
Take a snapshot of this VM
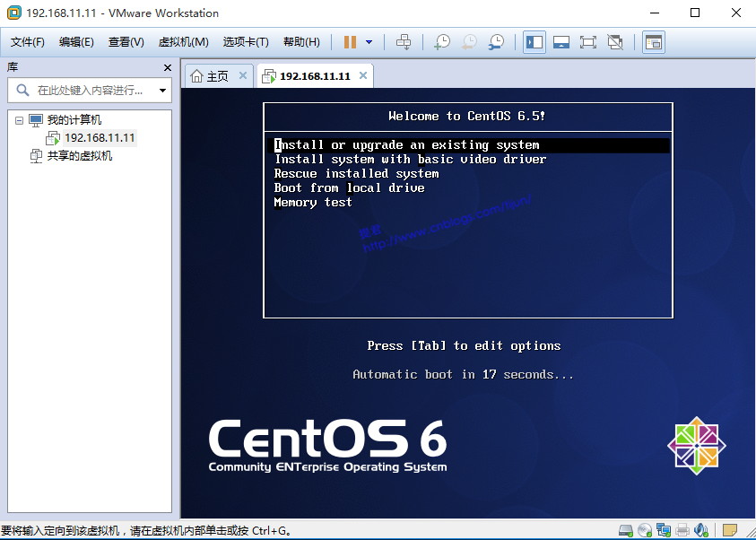pos(441,42)
